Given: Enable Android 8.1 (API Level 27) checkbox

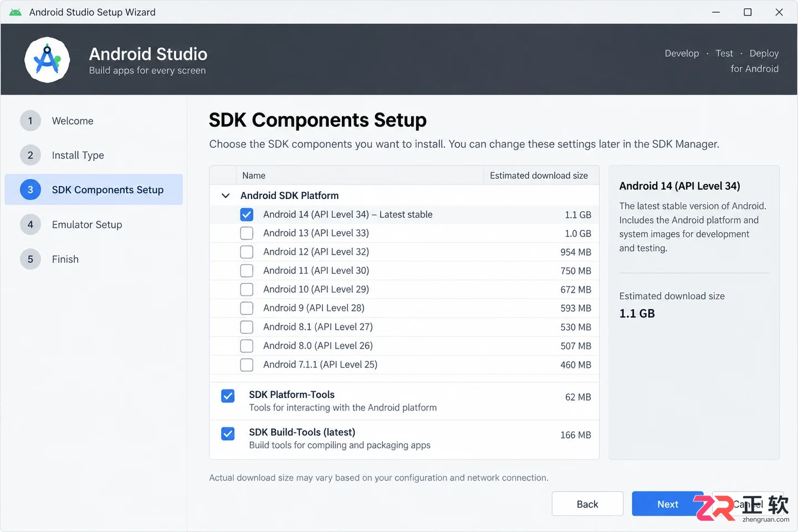Looking at the screenshot, I should tap(247, 327).
